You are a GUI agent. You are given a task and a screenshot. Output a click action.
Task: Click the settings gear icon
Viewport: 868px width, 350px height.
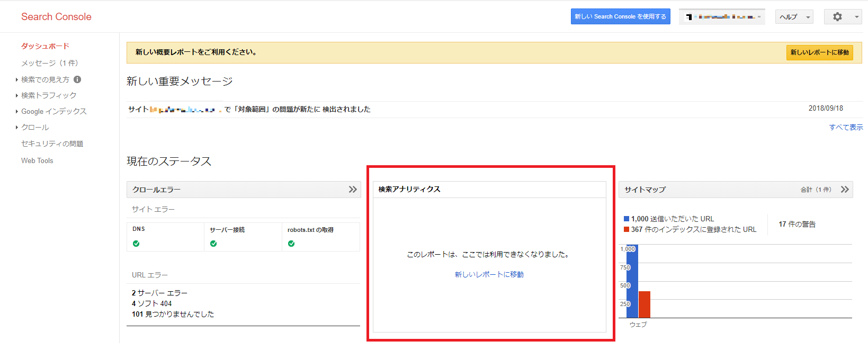[837, 17]
